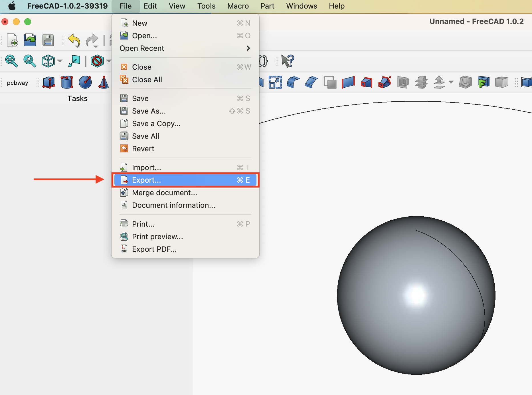This screenshot has height=395, width=532.
Task: Activate the Fillet tool
Action: click(x=293, y=82)
